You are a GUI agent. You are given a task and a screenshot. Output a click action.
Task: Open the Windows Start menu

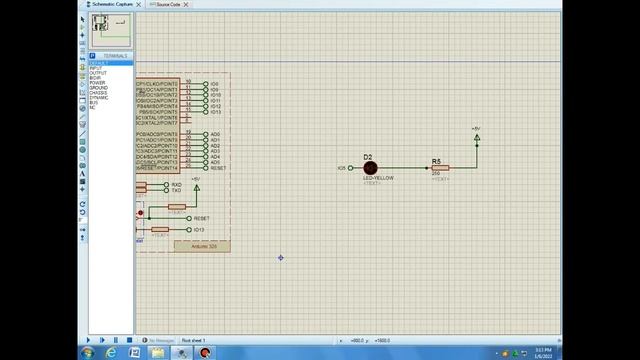(x=87, y=353)
